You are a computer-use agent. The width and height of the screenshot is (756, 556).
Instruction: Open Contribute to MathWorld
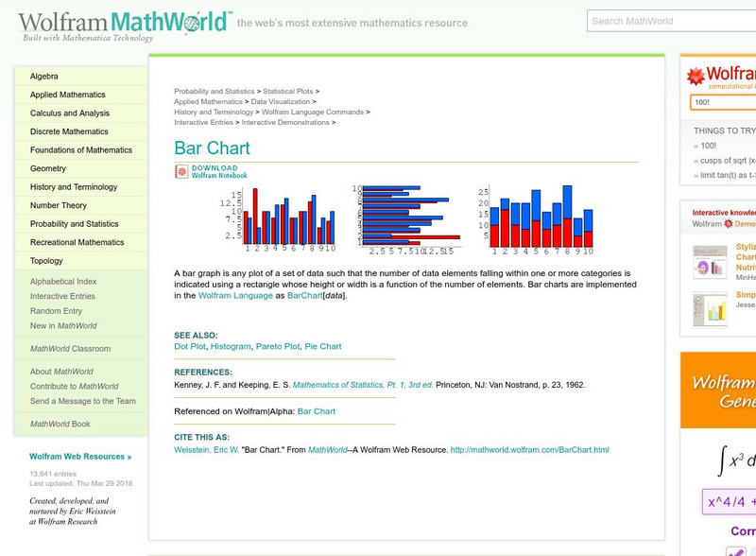coord(74,386)
